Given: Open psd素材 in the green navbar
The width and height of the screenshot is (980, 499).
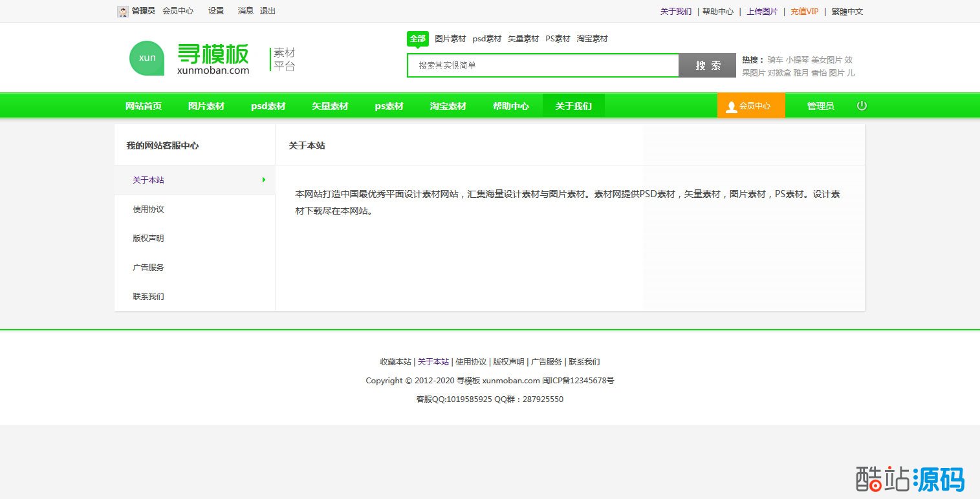Looking at the screenshot, I should tap(268, 106).
